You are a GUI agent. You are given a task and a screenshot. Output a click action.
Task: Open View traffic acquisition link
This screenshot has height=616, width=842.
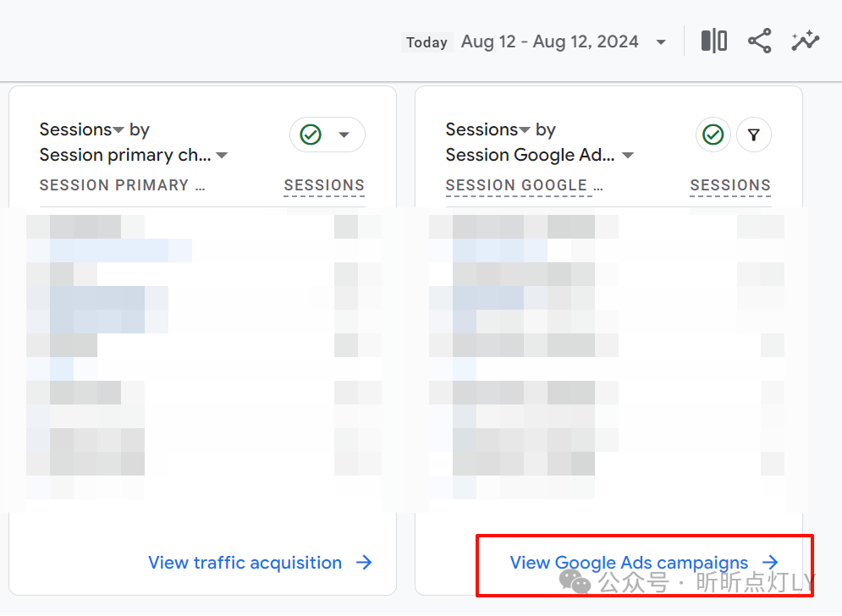point(245,563)
